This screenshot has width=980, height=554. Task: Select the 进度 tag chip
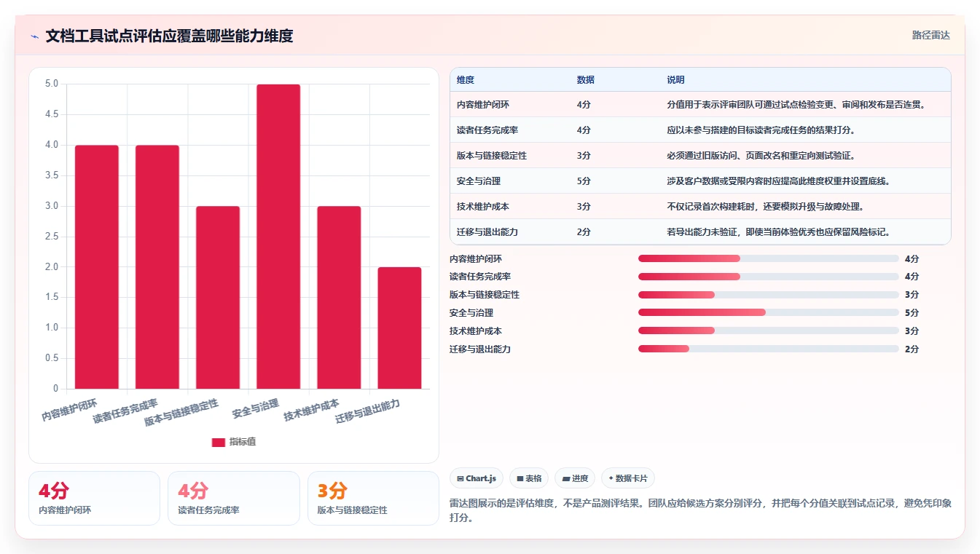pos(575,478)
